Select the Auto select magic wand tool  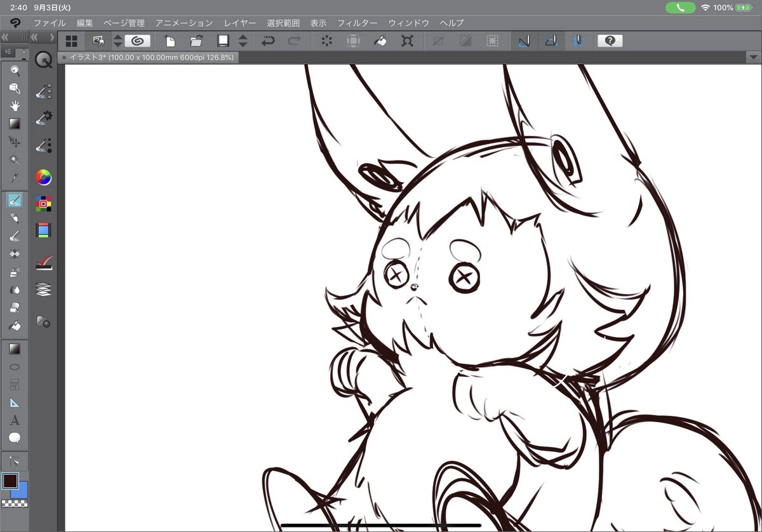click(14, 159)
